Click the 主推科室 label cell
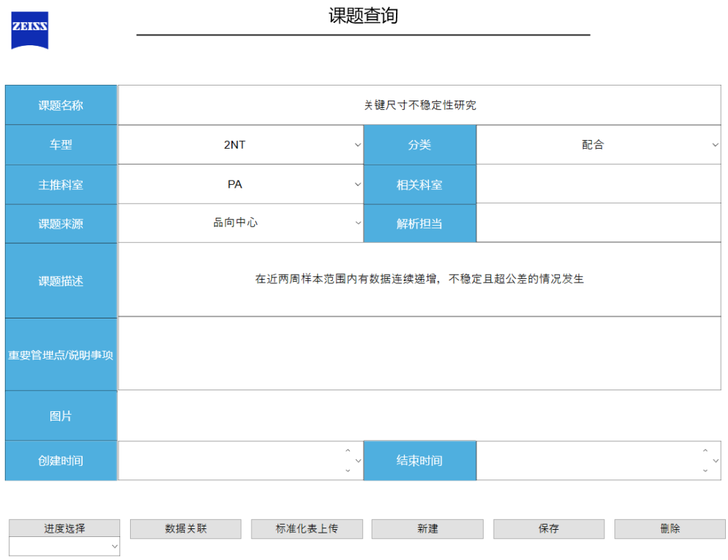 click(61, 185)
